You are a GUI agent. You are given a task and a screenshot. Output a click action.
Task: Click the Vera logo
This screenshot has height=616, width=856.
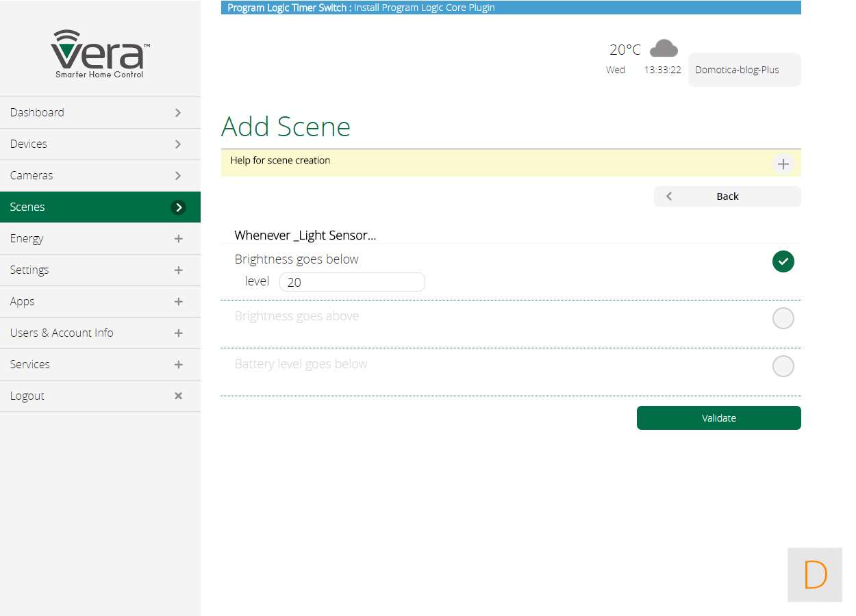[100, 53]
